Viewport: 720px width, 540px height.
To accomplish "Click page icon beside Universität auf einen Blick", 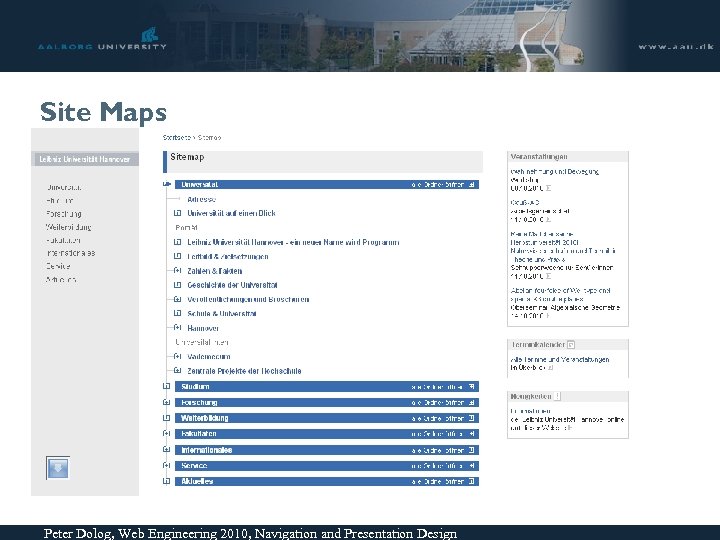I will coord(177,213).
